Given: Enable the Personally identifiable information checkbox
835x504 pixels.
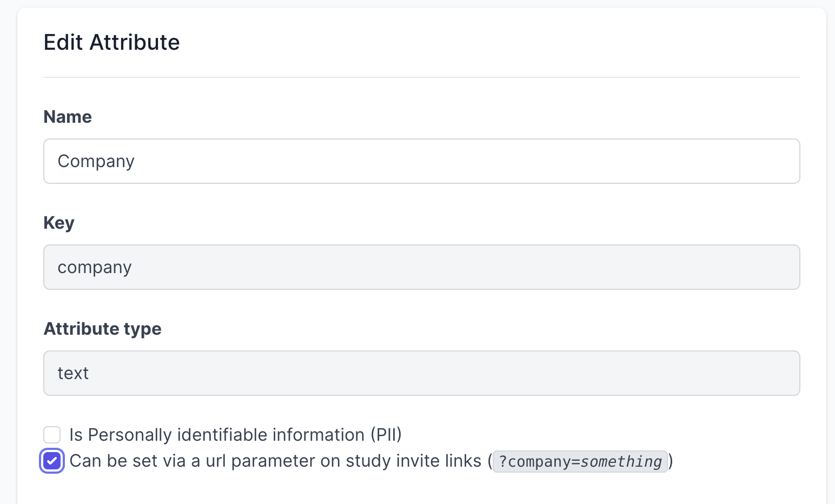Looking at the screenshot, I should click(52, 435).
